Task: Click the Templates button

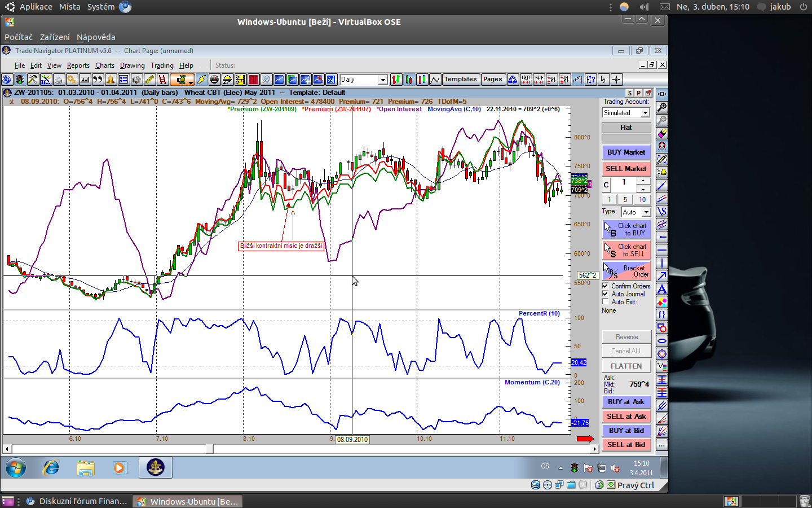Action: pos(460,80)
